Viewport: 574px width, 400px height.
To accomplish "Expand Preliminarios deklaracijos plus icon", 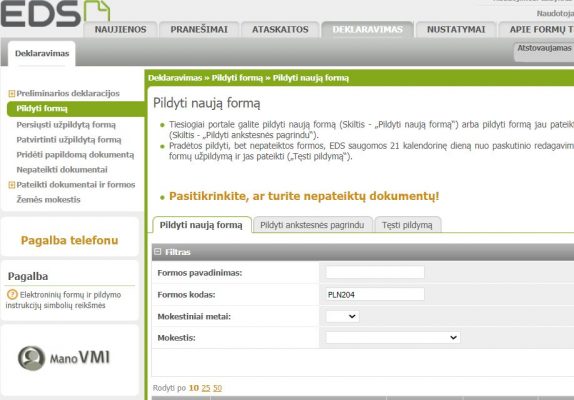I will pos(12,94).
